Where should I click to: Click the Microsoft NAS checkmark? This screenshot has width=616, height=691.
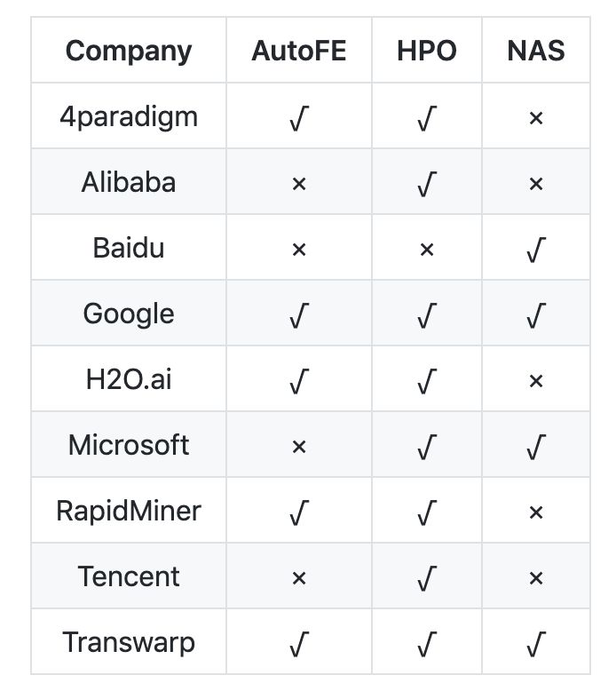[535, 447]
